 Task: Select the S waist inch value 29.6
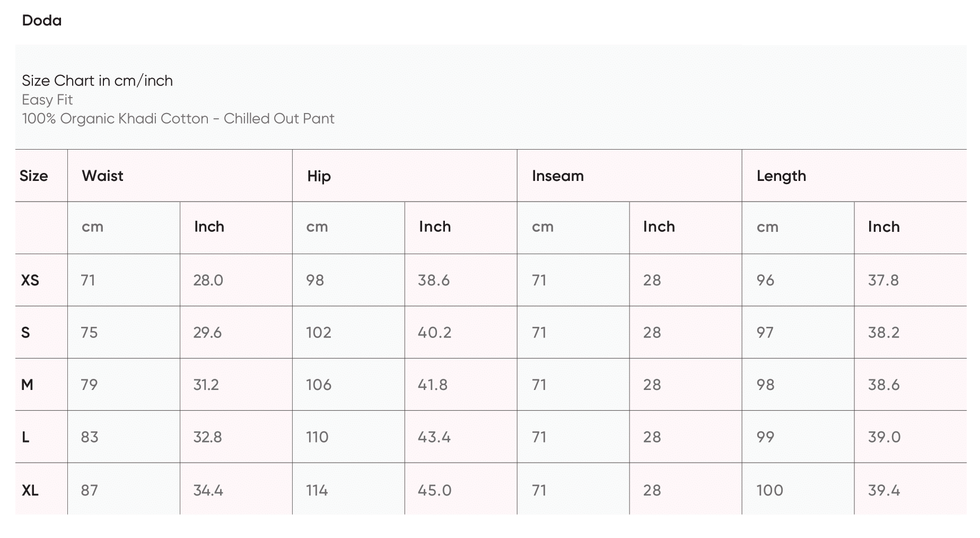coord(207,333)
